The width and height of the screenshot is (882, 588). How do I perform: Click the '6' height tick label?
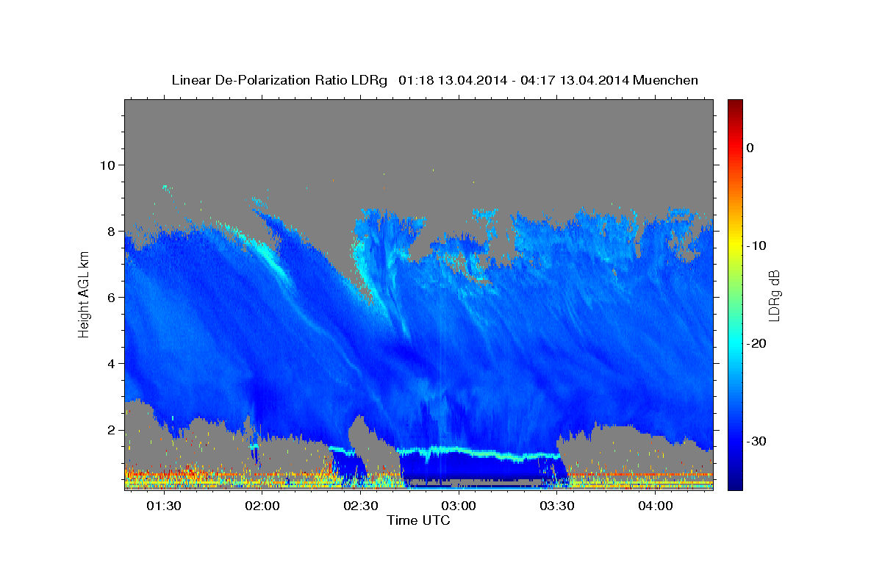(111, 297)
